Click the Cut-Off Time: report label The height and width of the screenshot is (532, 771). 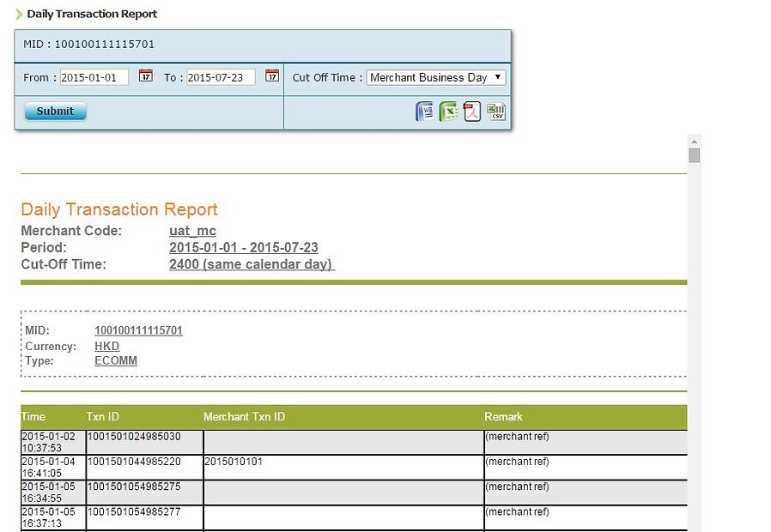click(x=64, y=264)
